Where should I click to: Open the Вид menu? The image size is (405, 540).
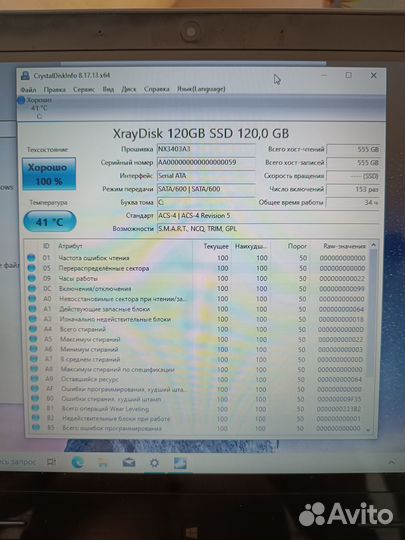[108, 89]
